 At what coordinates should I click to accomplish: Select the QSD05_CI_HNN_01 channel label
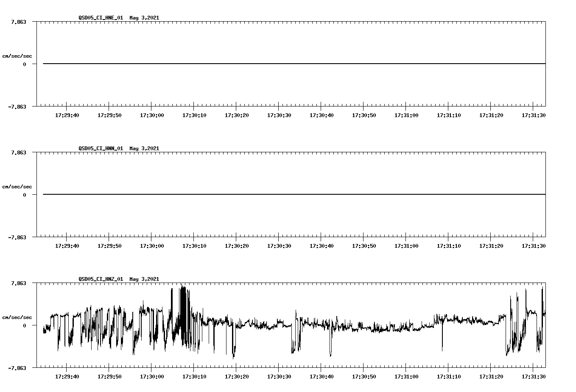pyautogui.click(x=100, y=148)
